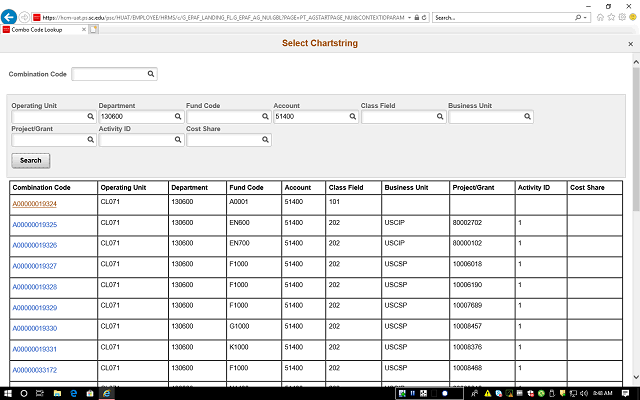640x400 pixels.
Task: Open the Cost Share lookup icon
Action: (x=265, y=140)
